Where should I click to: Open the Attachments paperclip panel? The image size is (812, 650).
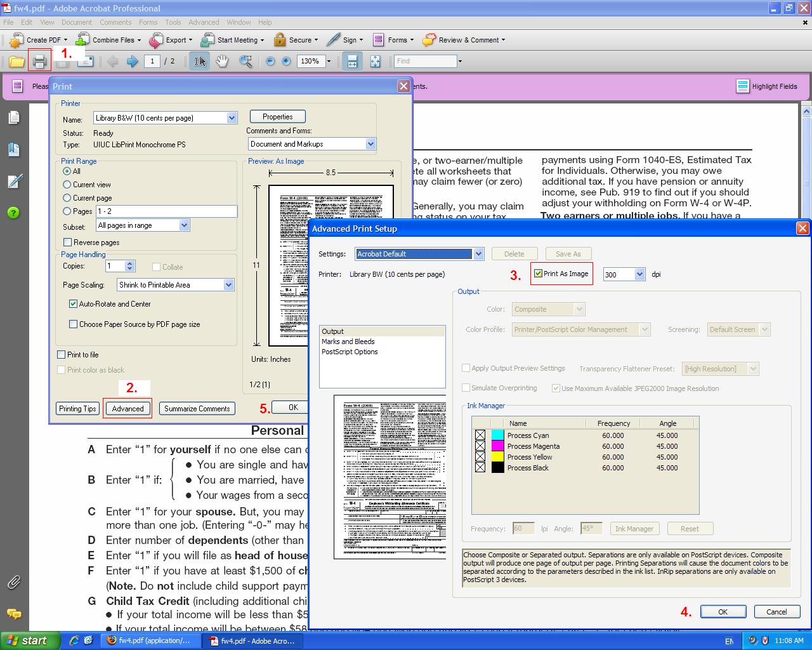pyautogui.click(x=13, y=581)
